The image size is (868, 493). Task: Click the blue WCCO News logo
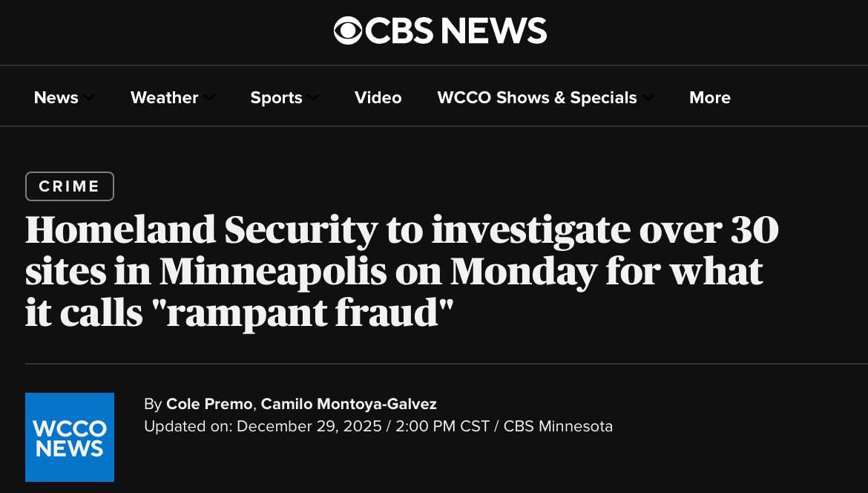pos(70,437)
